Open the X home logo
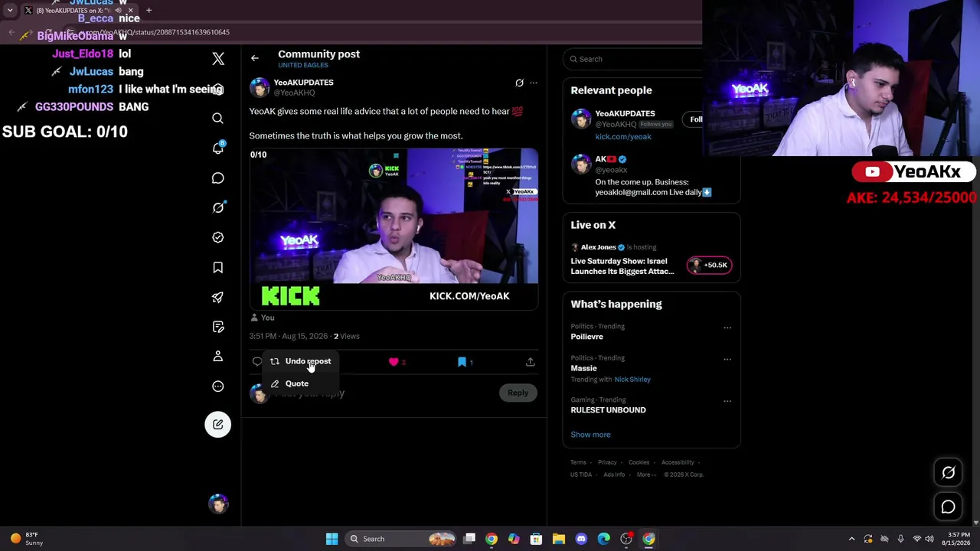 [x=218, y=59]
